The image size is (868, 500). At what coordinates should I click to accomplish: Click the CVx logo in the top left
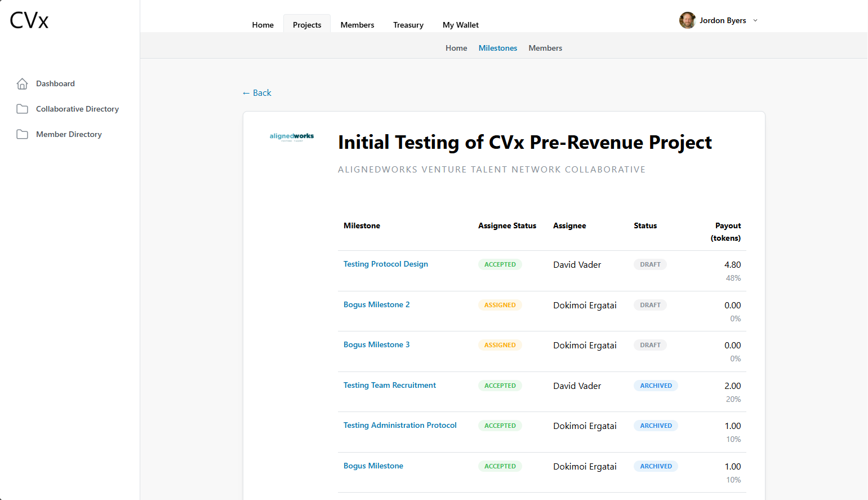point(28,20)
